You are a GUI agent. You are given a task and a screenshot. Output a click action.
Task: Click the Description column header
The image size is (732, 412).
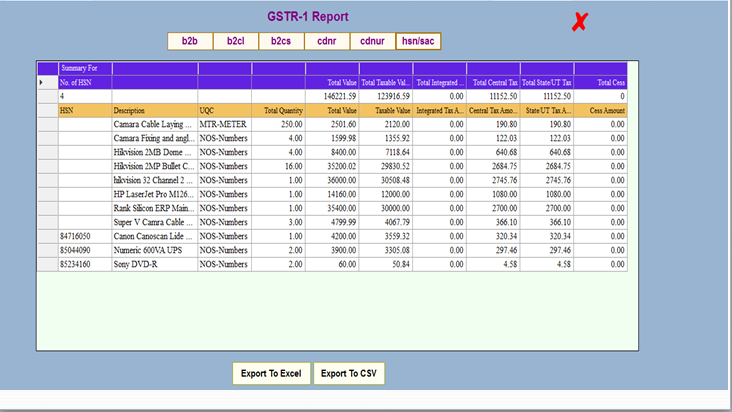155,111
